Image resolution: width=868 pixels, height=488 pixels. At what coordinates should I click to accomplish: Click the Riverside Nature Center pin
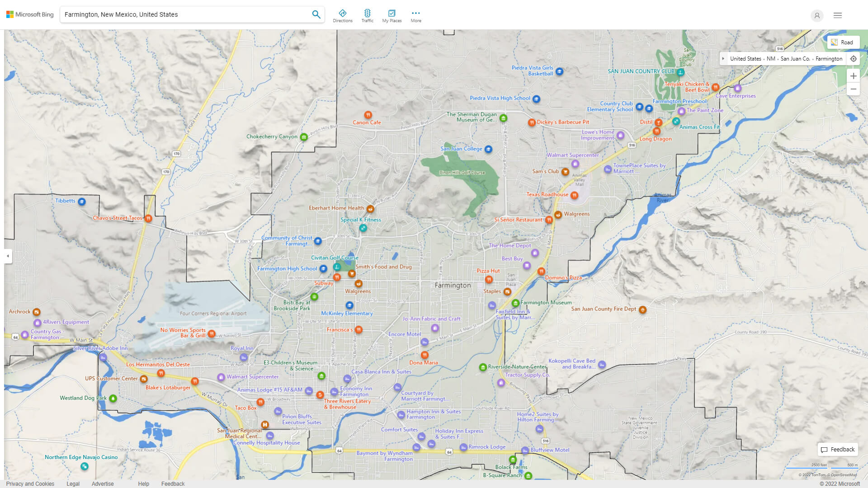(483, 367)
